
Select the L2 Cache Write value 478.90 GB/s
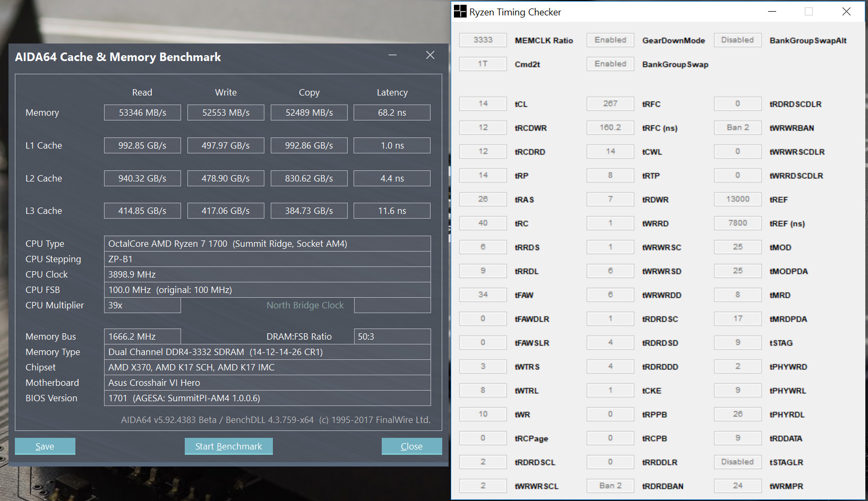[x=226, y=178]
